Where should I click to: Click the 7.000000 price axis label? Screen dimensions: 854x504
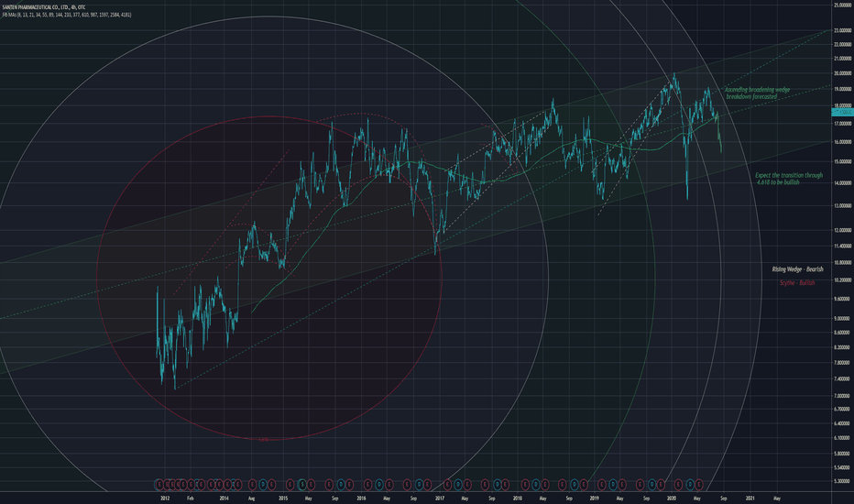point(843,396)
